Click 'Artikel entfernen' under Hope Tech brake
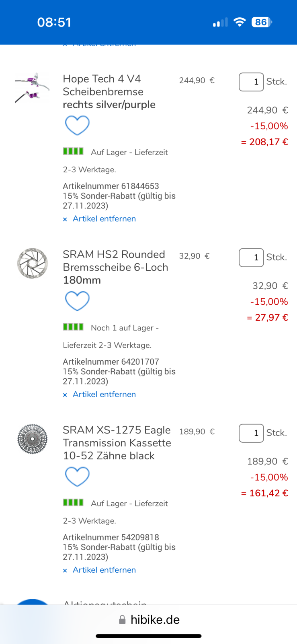297x644 pixels. tap(104, 219)
